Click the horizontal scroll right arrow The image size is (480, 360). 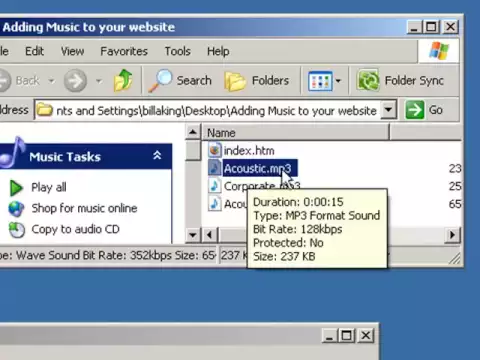pyautogui.click(x=453, y=235)
